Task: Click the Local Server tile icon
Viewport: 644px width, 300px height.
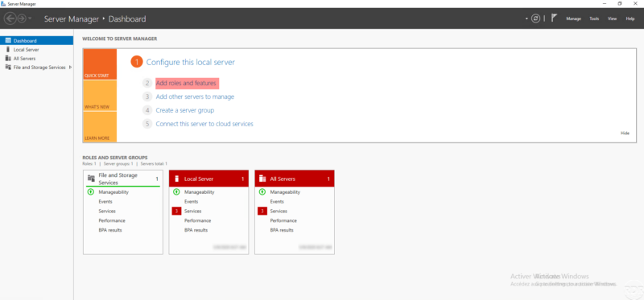Action: [x=177, y=179]
